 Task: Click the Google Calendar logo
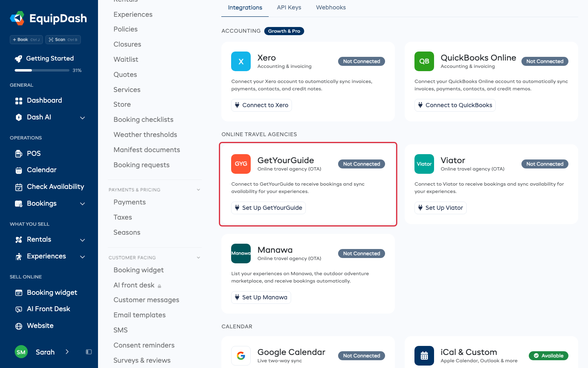click(x=241, y=356)
